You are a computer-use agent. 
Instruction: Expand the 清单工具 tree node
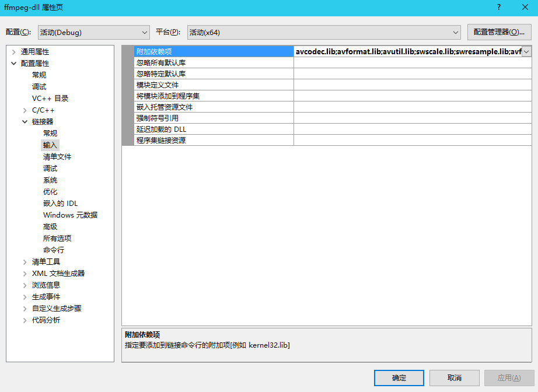25,262
